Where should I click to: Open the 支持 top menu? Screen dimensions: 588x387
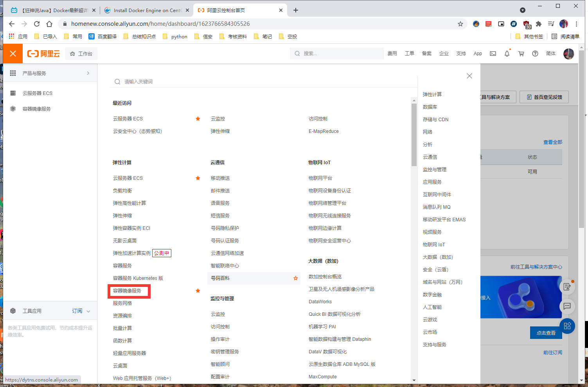461,54
